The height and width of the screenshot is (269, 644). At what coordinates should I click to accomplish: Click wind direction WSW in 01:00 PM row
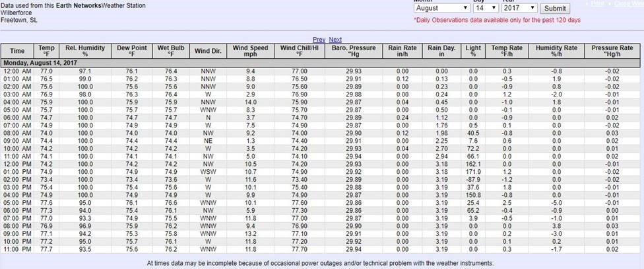click(x=209, y=172)
